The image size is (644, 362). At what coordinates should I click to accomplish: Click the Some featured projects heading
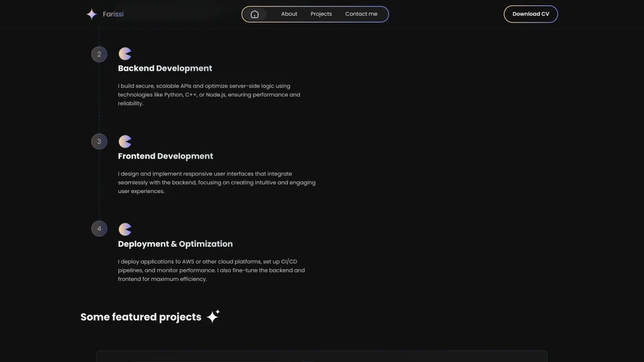(x=141, y=317)
